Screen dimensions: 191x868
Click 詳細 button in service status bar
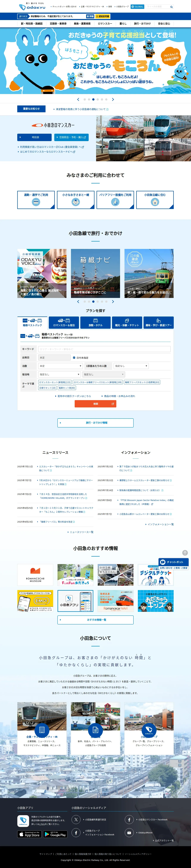(x=90, y=16)
